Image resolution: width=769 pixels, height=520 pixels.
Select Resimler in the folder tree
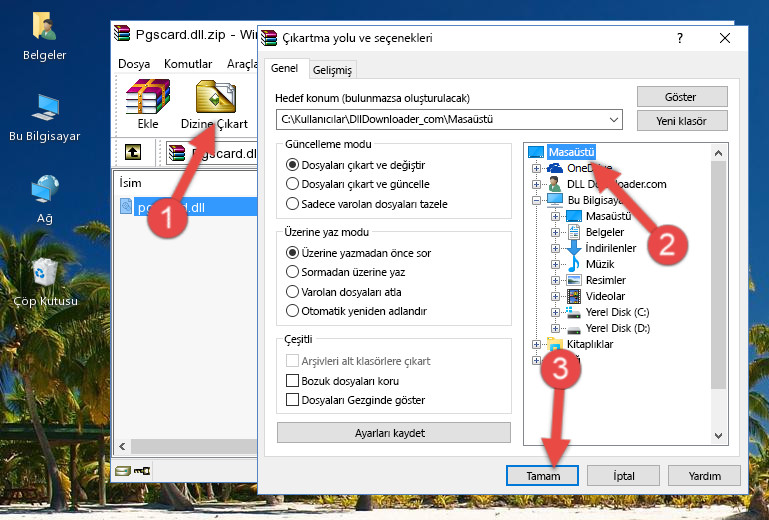click(x=606, y=280)
